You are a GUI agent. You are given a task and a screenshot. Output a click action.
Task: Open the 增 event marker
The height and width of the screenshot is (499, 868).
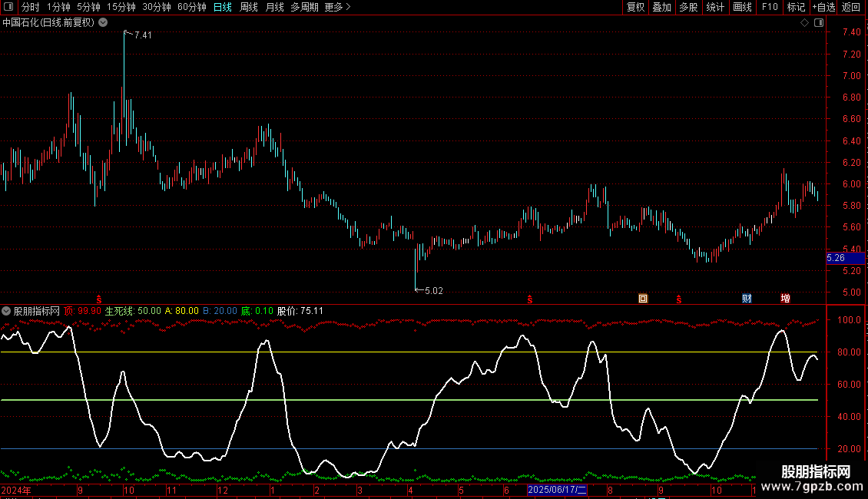[x=785, y=299]
